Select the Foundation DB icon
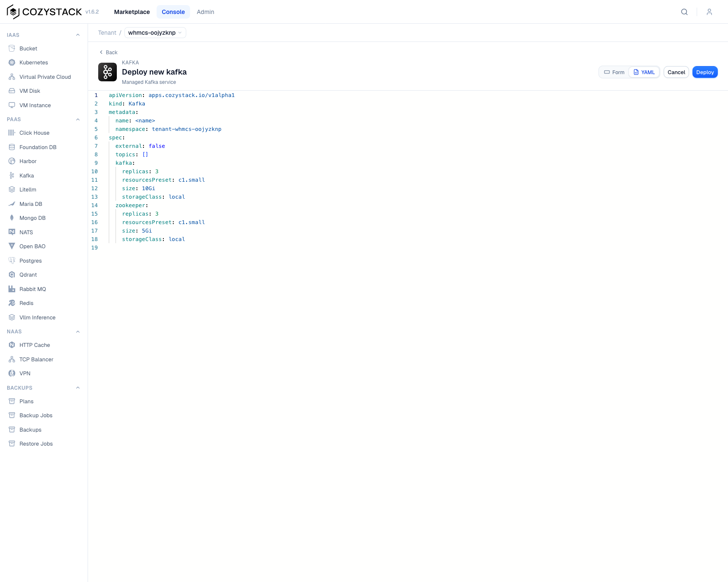This screenshot has height=582, width=728. pos(12,147)
